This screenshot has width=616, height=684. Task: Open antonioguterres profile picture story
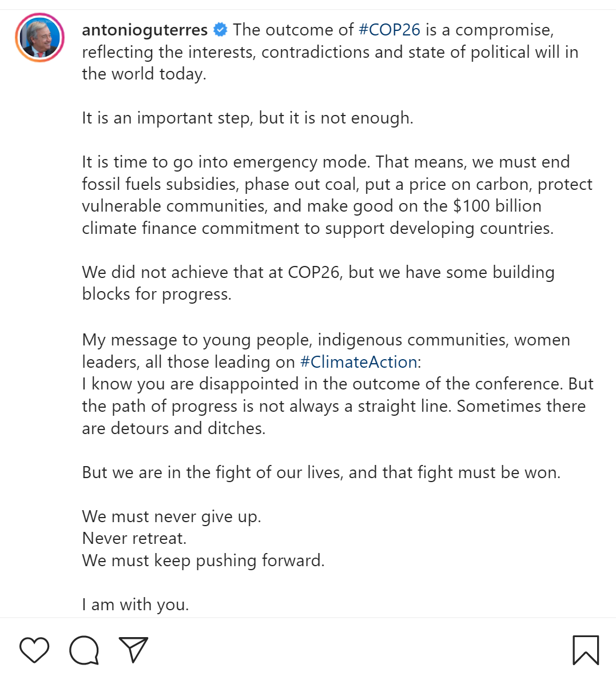click(x=39, y=38)
